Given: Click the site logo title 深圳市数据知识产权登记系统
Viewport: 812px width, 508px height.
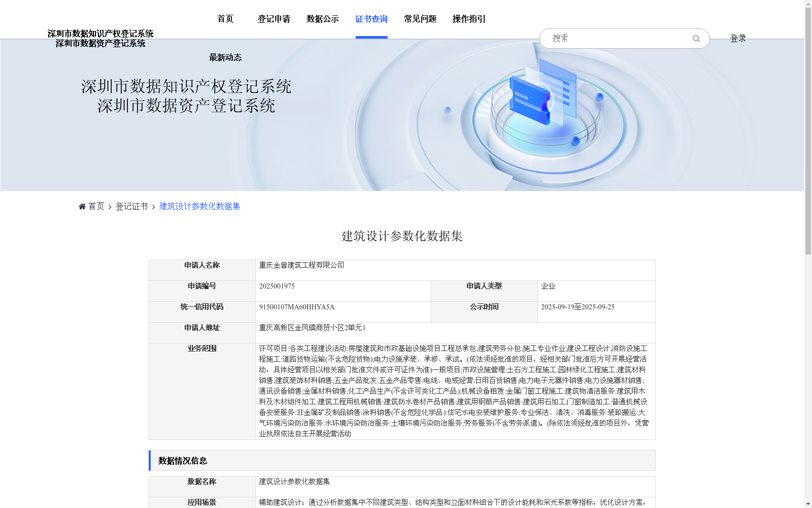Looking at the screenshot, I should (100, 34).
